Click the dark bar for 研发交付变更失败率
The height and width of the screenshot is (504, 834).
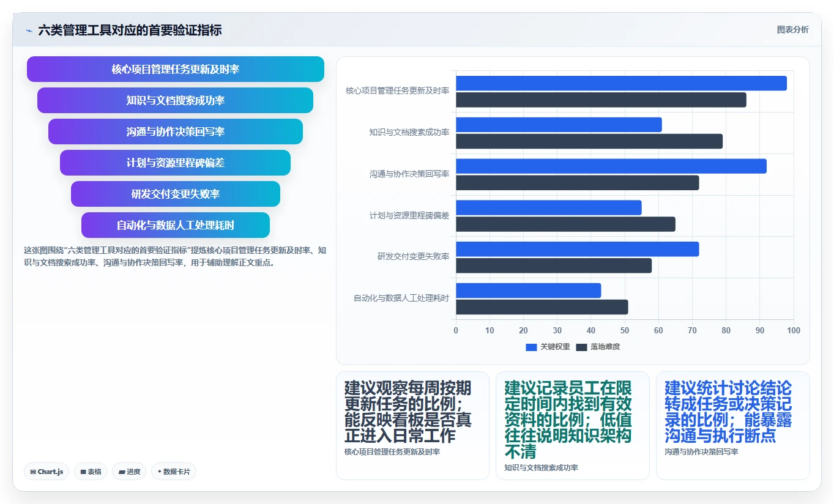pos(554,265)
